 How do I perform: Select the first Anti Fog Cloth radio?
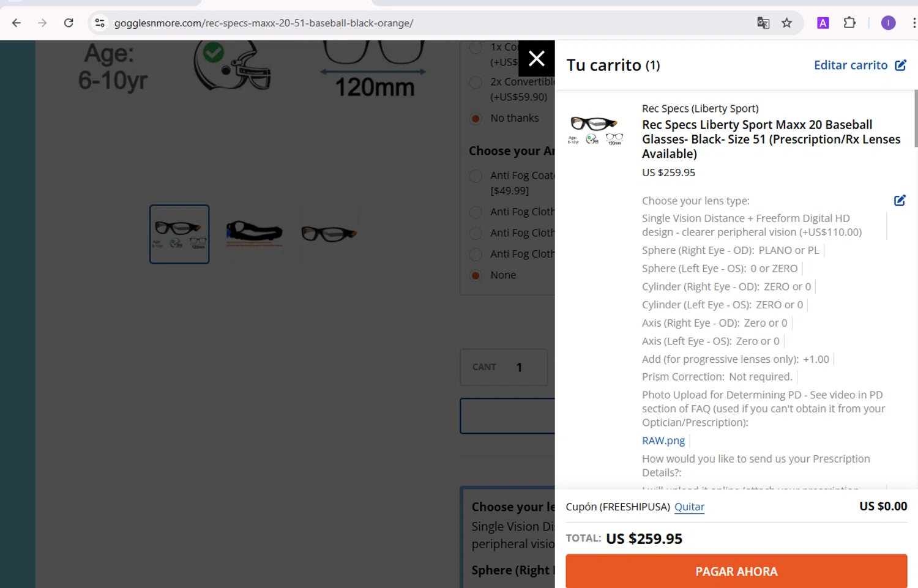tap(476, 212)
